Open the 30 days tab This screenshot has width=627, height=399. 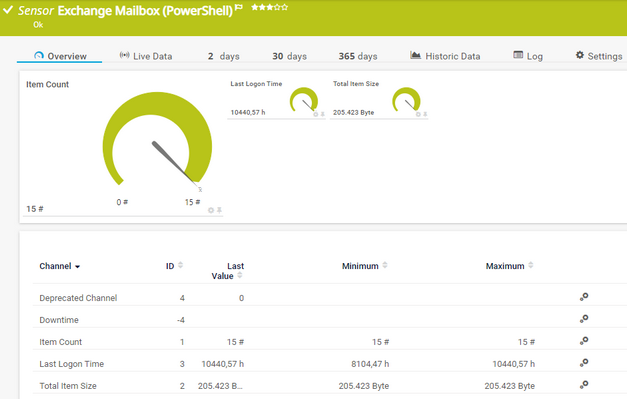click(290, 56)
